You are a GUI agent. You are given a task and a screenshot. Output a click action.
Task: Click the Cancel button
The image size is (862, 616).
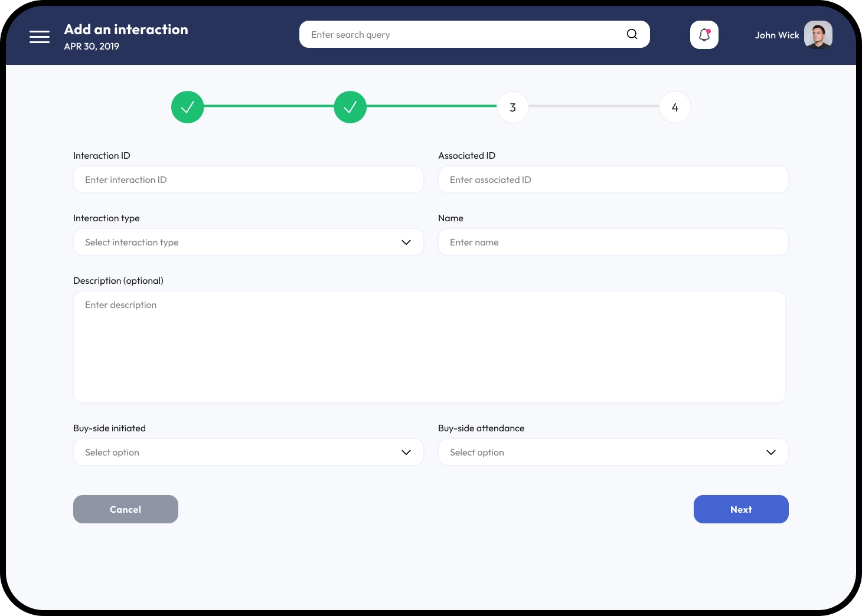(126, 509)
